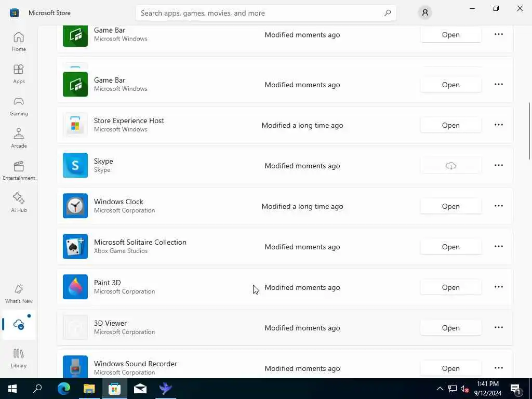Open the Arcade section
The height and width of the screenshot is (399, 532).
[19, 138]
